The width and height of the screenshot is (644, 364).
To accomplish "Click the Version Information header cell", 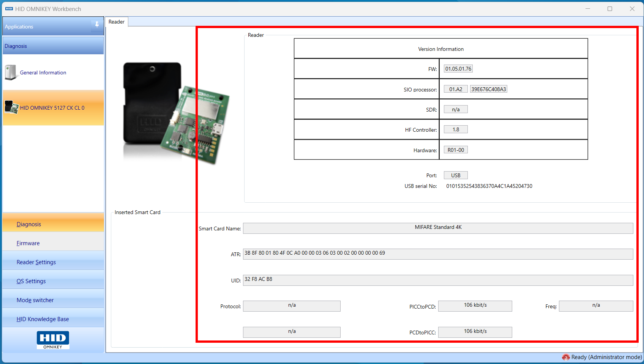I will pyautogui.click(x=441, y=49).
